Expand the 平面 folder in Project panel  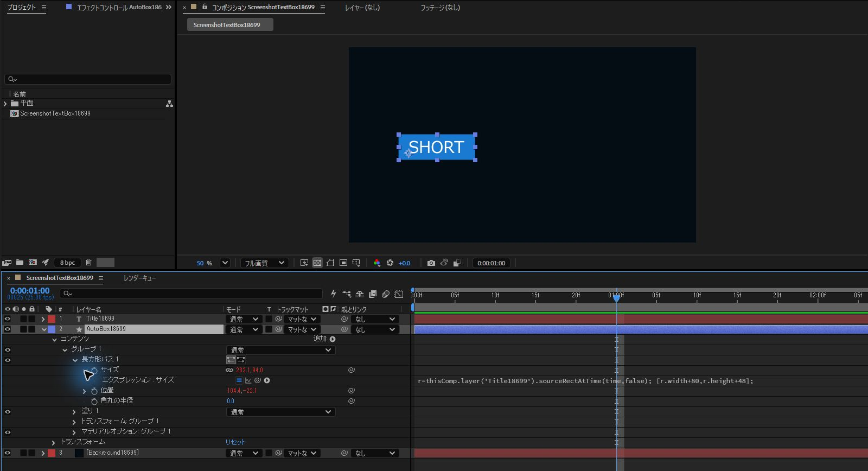(5, 104)
